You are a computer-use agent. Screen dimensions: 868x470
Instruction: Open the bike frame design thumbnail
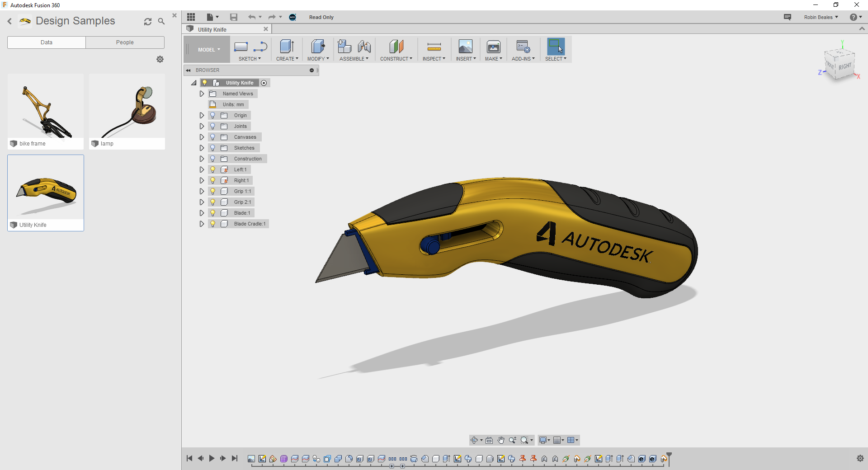point(46,112)
